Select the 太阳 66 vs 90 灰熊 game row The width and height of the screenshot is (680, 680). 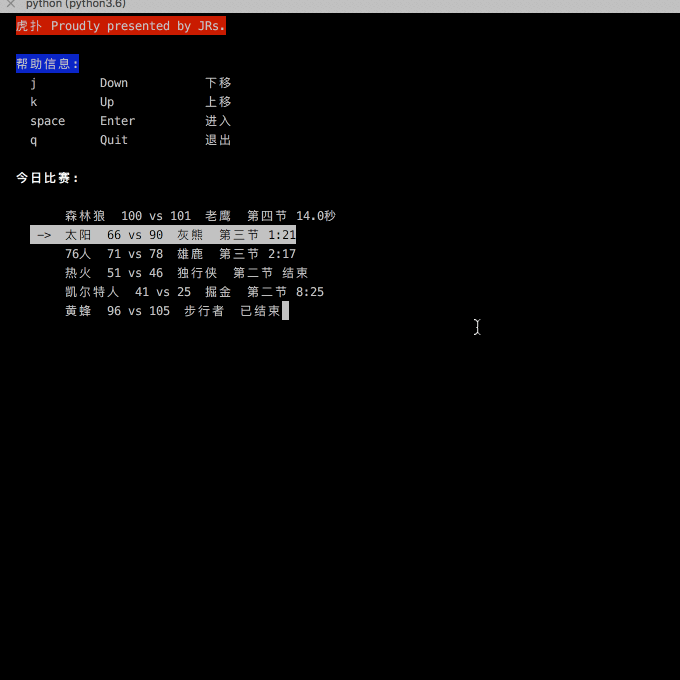coord(163,235)
